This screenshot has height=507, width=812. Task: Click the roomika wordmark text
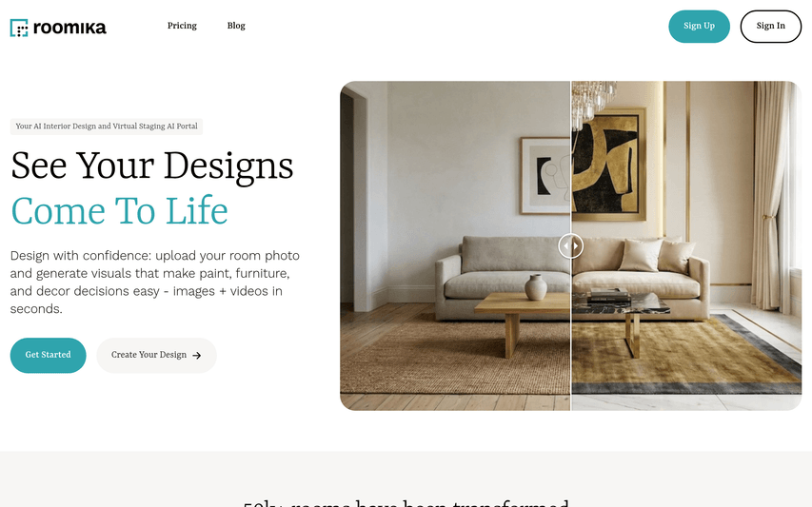[x=69, y=28]
